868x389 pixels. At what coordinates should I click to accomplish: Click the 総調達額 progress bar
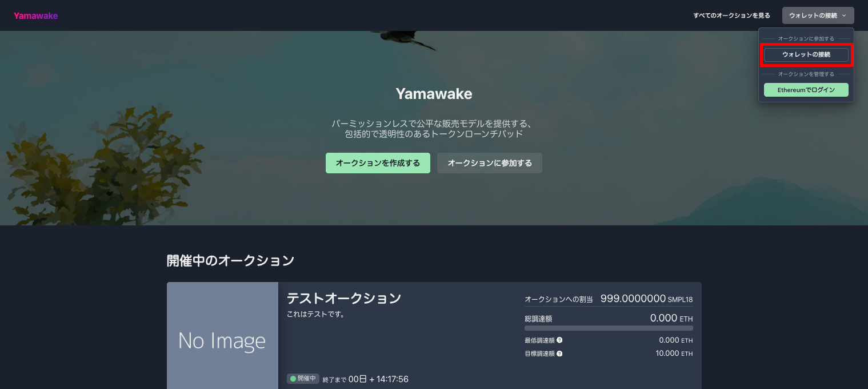click(609, 328)
